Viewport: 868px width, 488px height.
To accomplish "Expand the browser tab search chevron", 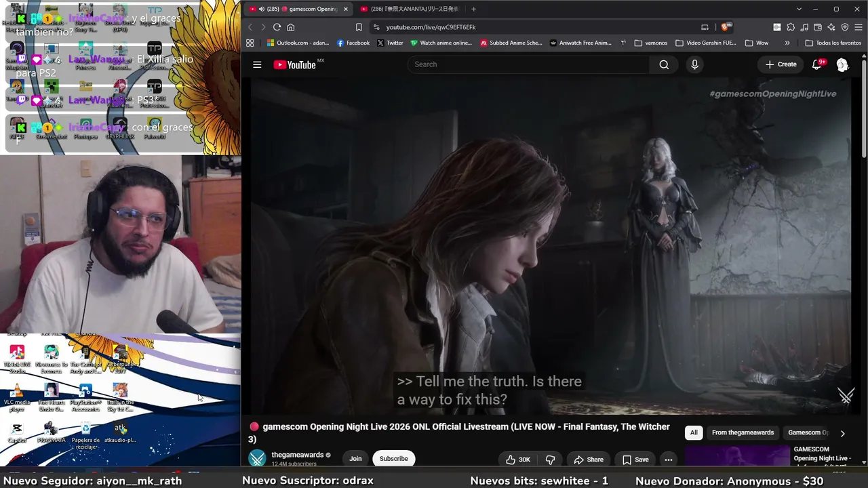I will (799, 9).
